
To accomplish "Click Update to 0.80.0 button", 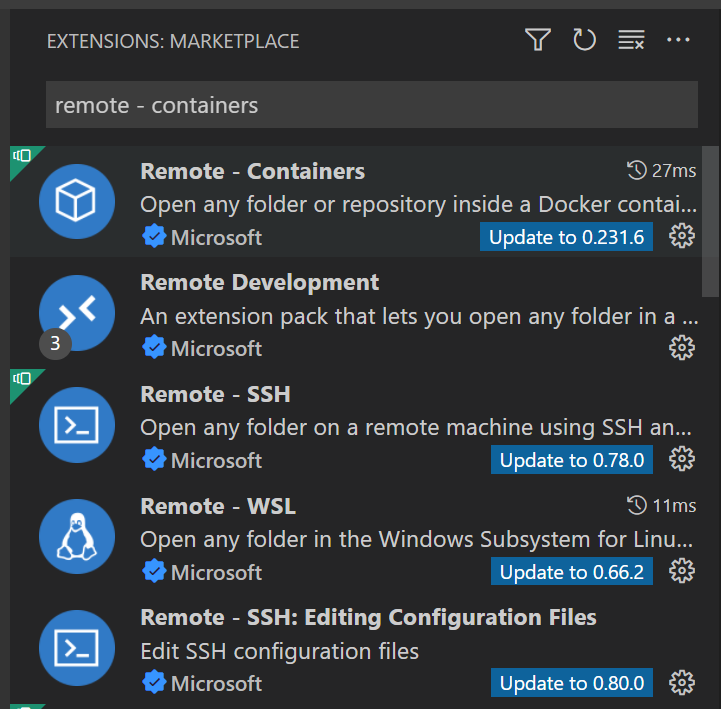I will tap(572, 684).
